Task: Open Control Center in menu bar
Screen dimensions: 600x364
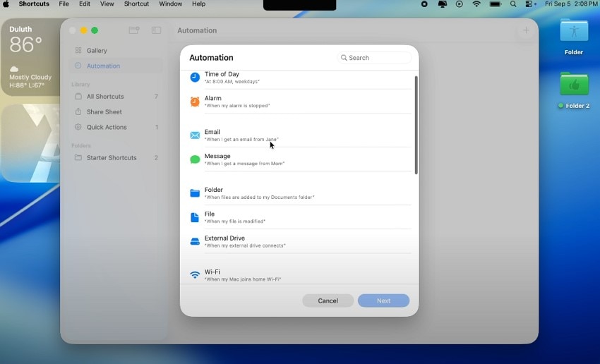Action: coord(530,4)
